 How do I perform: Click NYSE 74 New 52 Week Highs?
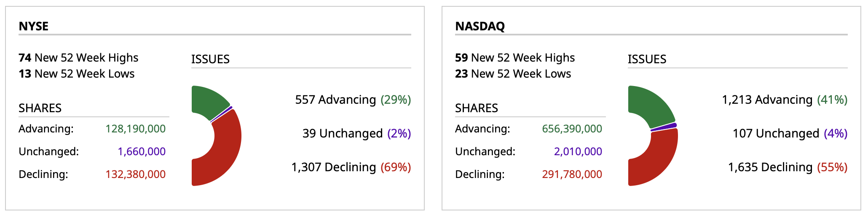tap(78, 58)
